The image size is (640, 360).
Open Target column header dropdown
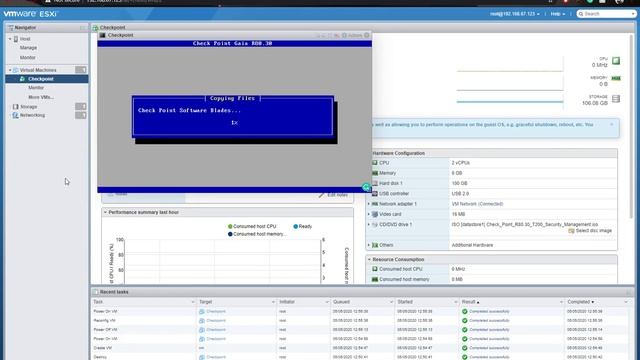(273, 302)
